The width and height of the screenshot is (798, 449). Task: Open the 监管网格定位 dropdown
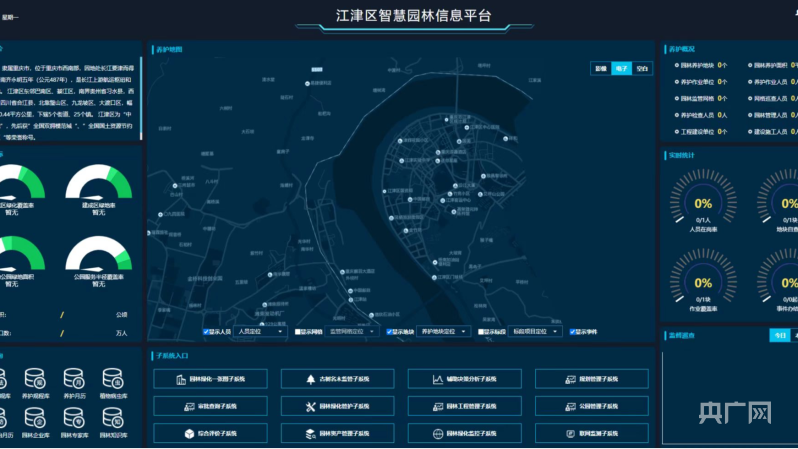click(x=351, y=331)
